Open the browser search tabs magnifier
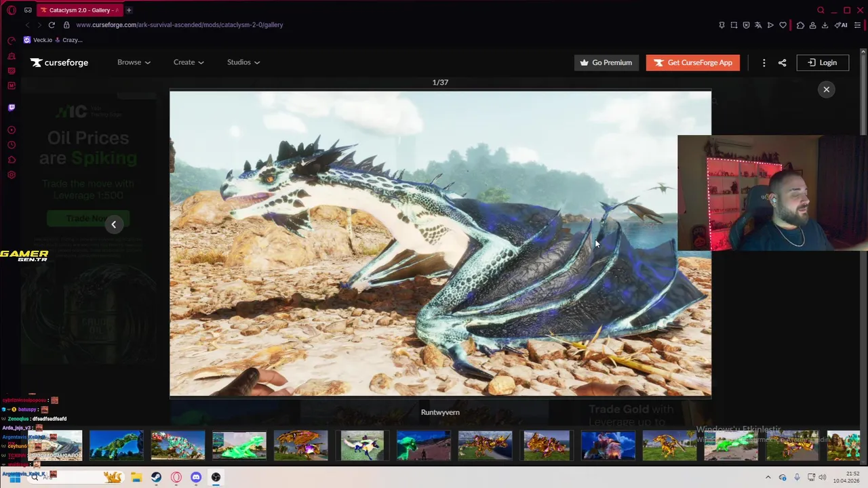The width and height of the screenshot is (868, 488). click(x=821, y=10)
